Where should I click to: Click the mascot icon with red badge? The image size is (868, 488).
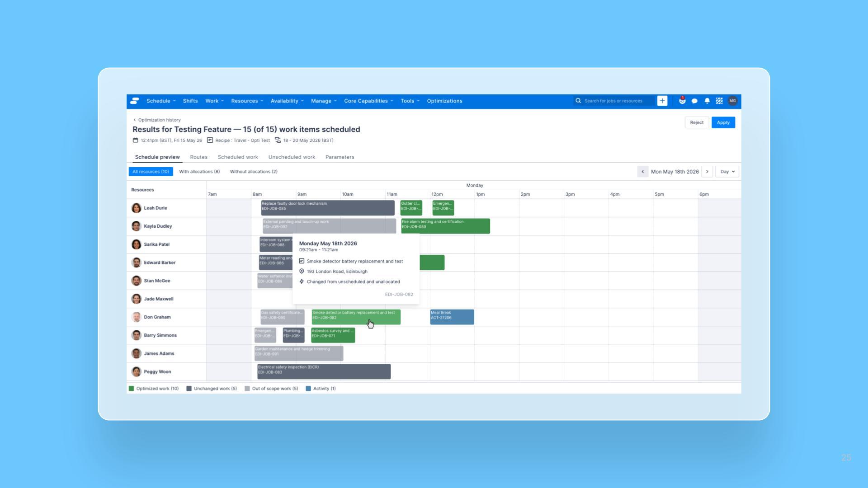[682, 101]
